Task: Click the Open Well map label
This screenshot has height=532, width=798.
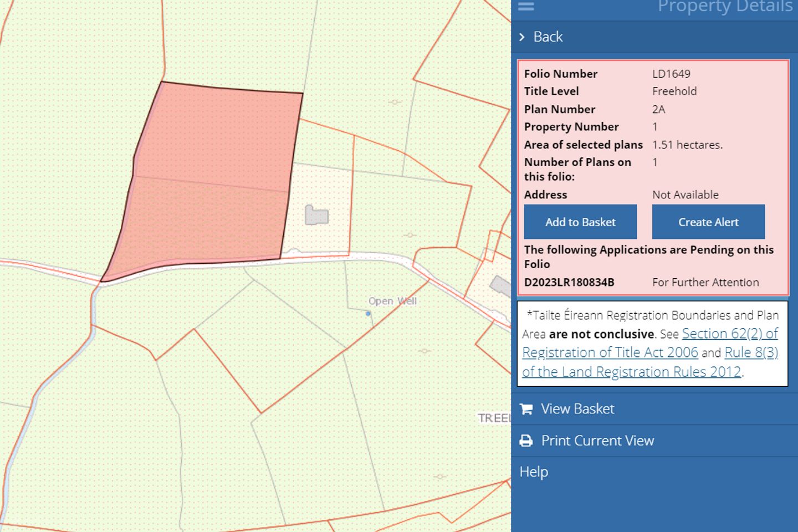Action: (x=392, y=301)
